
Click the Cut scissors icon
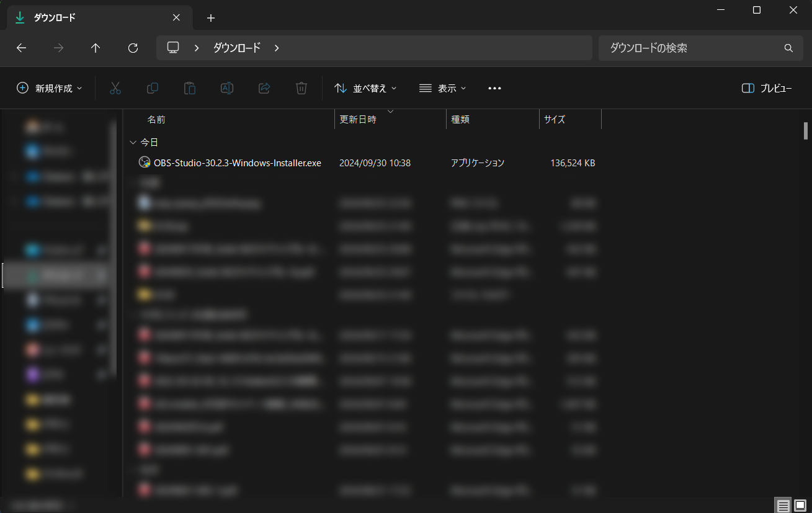point(115,88)
